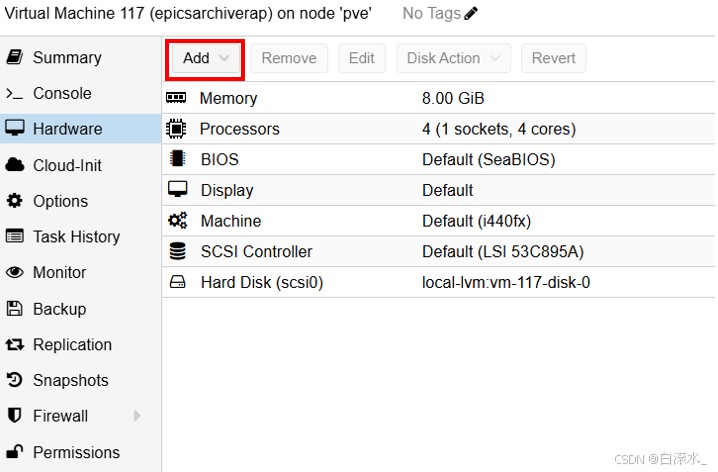718x472 pixels.
Task: Open the Add dropdown menu
Action: 205,58
